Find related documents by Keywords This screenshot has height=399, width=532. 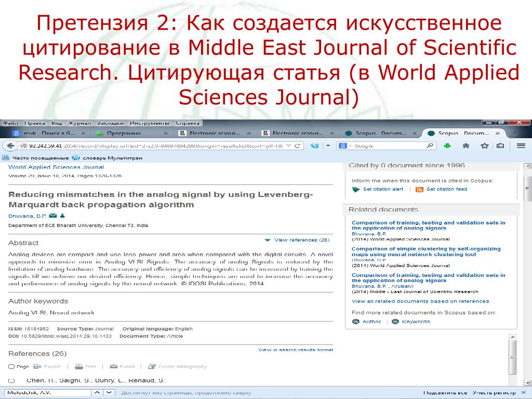[x=416, y=322]
